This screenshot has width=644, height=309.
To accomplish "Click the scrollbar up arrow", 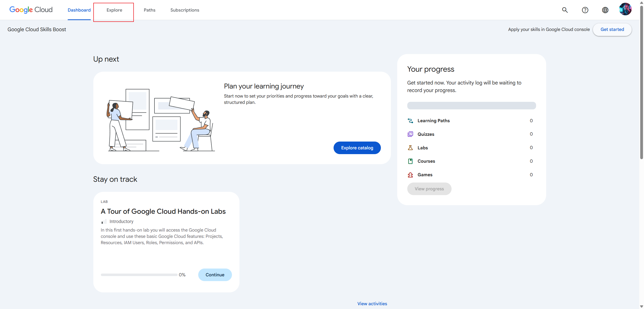I will click(x=641, y=3).
